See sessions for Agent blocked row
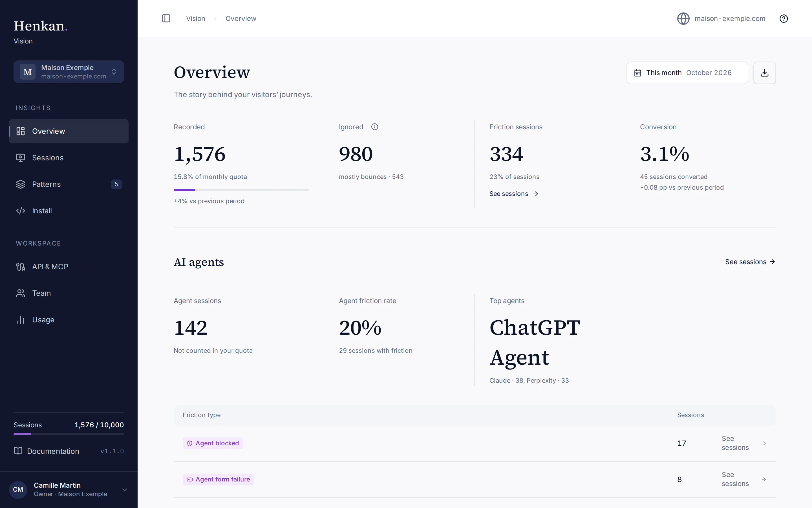This screenshot has height=508, width=812. tap(744, 443)
